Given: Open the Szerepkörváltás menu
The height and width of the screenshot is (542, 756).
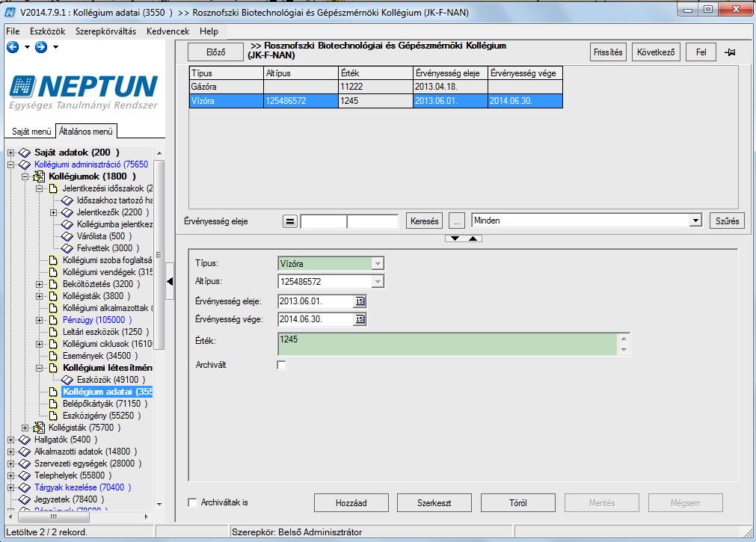Looking at the screenshot, I should (105, 31).
